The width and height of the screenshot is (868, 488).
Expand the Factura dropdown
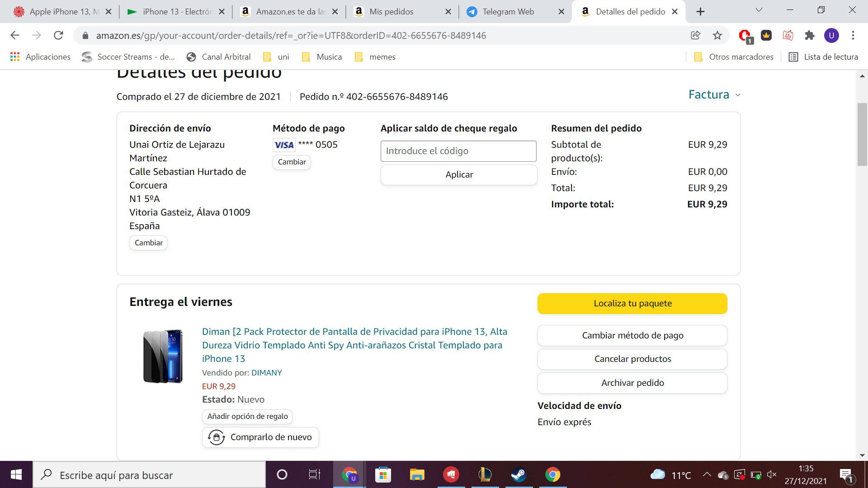714,94
